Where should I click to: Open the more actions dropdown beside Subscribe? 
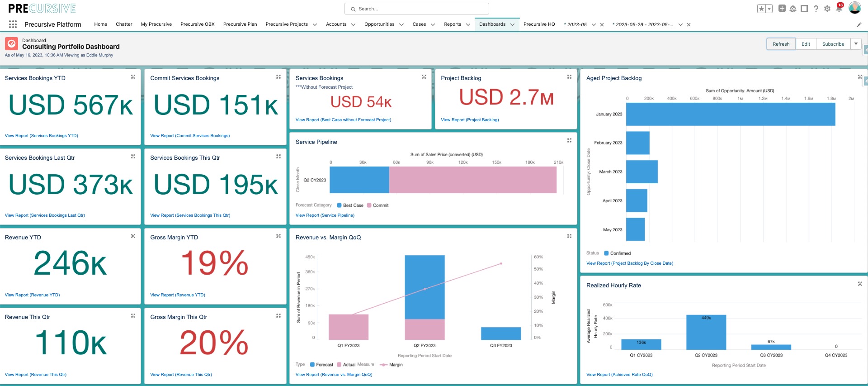[856, 44]
